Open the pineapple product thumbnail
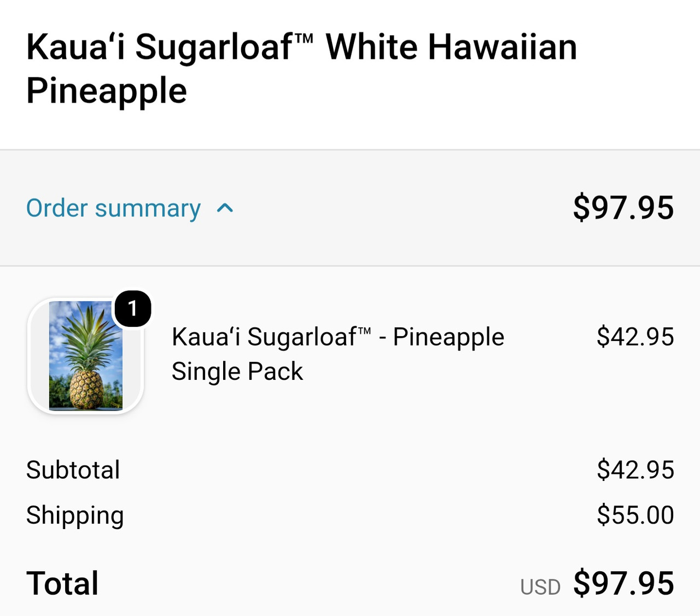Image resolution: width=700 pixels, height=616 pixels. pos(86,355)
